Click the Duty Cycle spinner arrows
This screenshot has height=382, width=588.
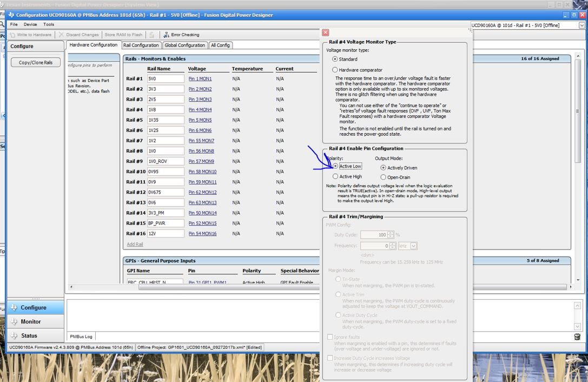[391, 235]
